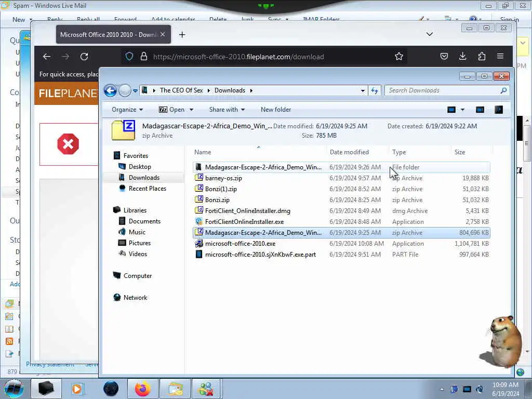Open Videos library

point(138,254)
